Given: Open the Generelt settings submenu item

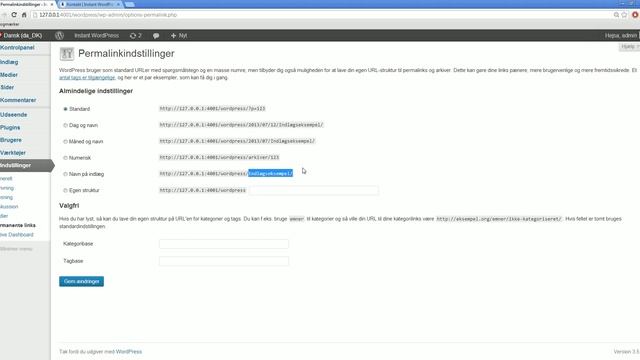Looking at the screenshot, I should click(6, 179).
